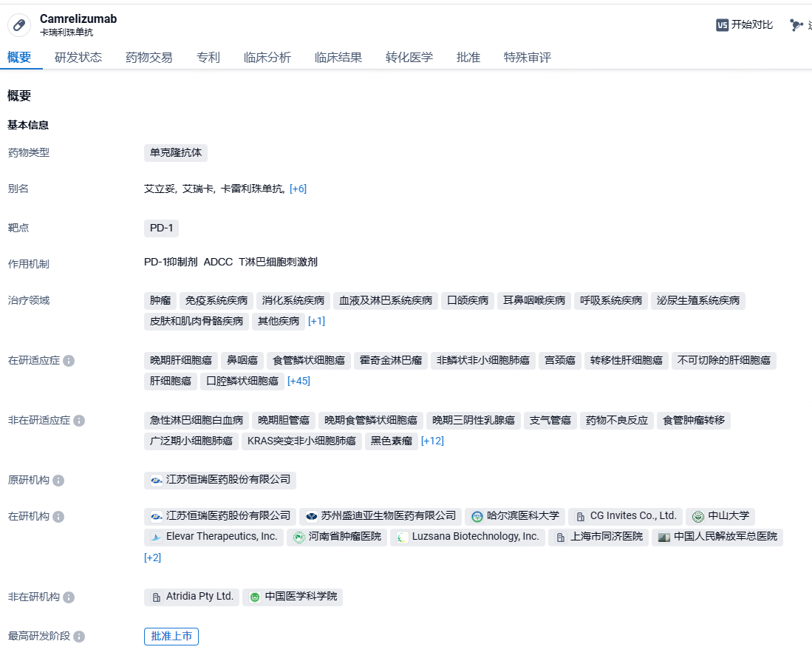Click the PD-1抑制剂 mechanism link

click(x=171, y=262)
